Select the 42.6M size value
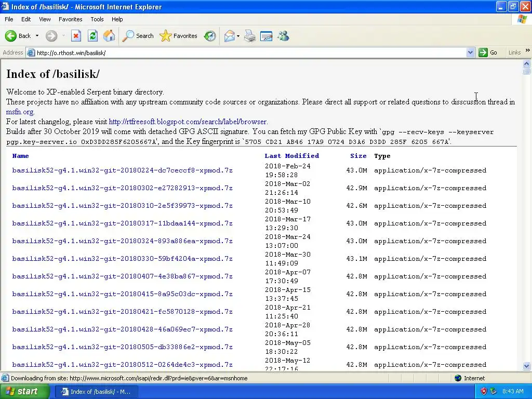532x399 pixels. tap(356, 206)
